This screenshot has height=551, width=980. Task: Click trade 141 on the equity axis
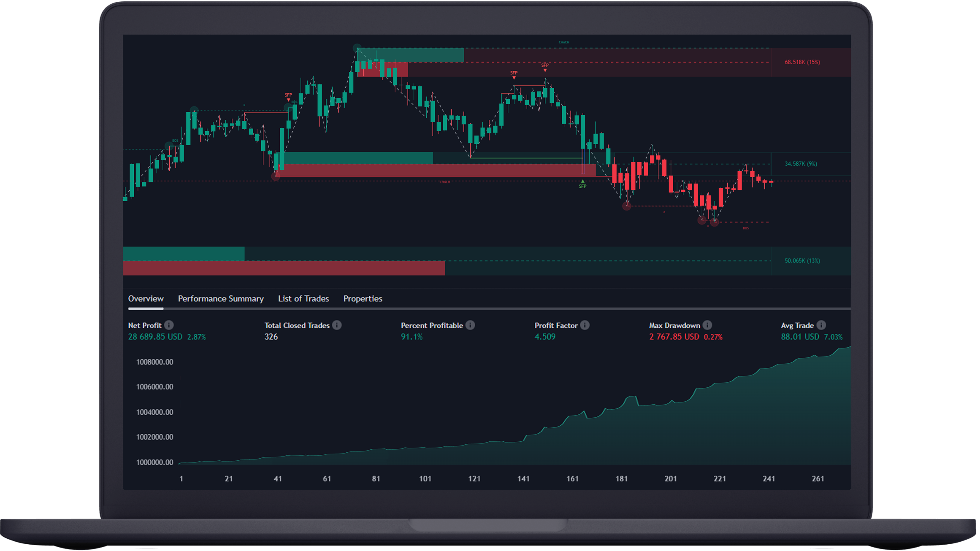click(x=523, y=478)
